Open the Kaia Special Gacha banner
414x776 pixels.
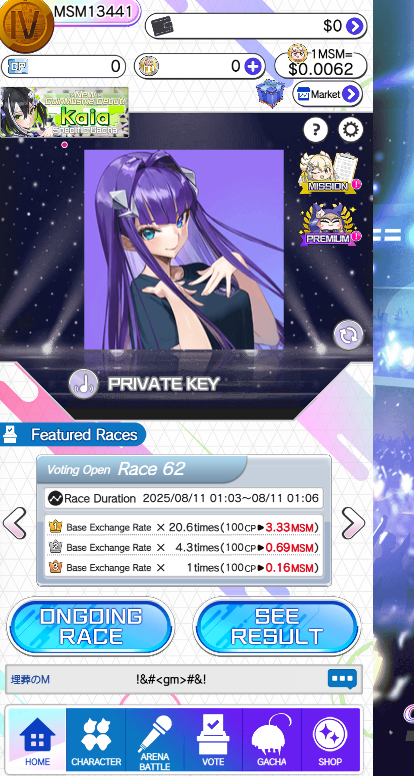pos(64,112)
